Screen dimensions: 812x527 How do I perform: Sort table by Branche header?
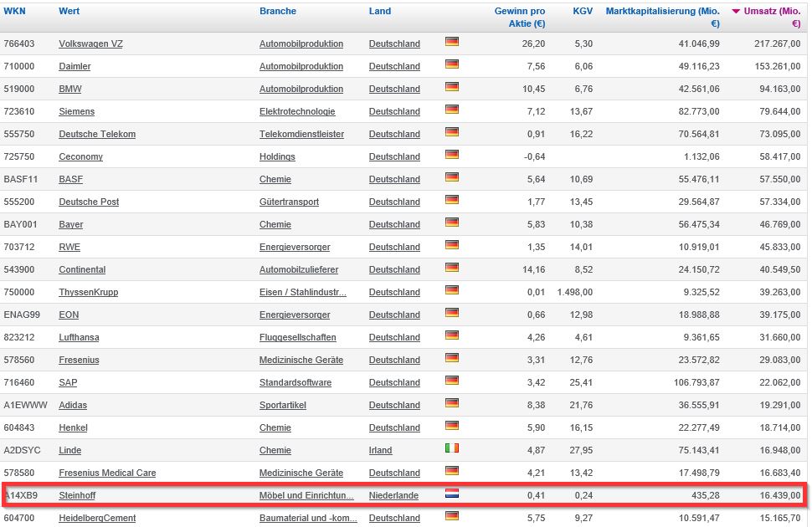tap(278, 11)
